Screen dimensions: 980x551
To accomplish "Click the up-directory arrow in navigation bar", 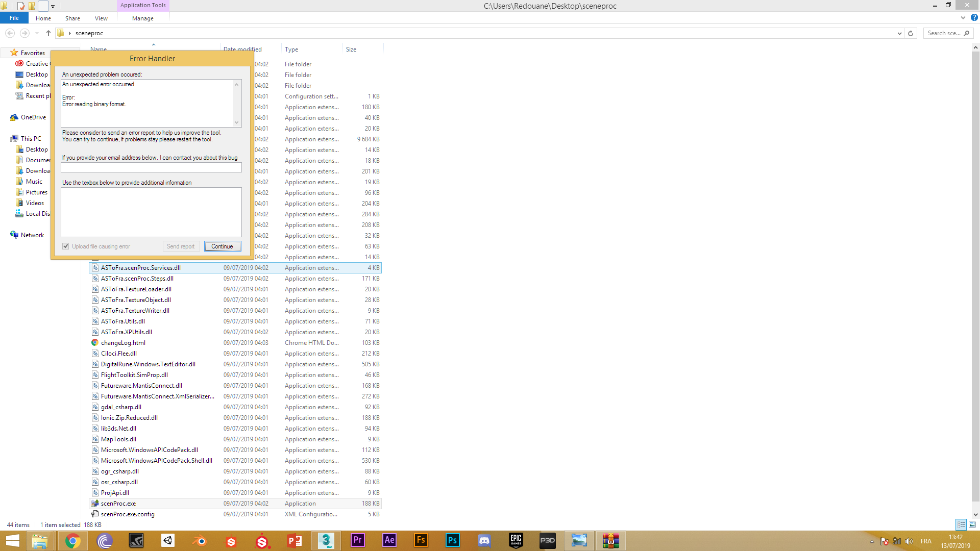I will click(x=48, y=33).
